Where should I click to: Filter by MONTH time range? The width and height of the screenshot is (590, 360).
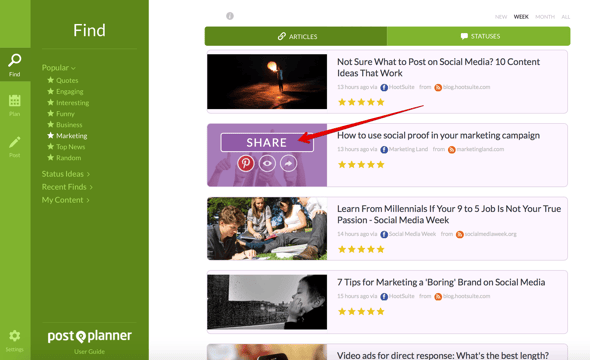click(x=545, y=17)
